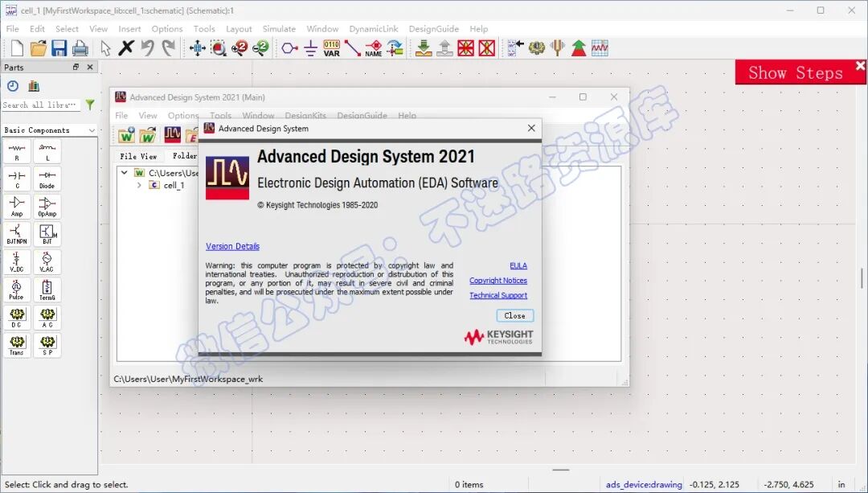Open parts history clock icon
Viewport: 868px width, 493px height.
(13, 86)
